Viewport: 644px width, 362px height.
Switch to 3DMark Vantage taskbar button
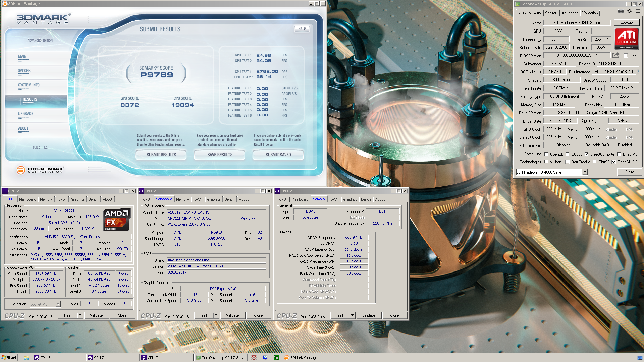[x=309, y=358]
